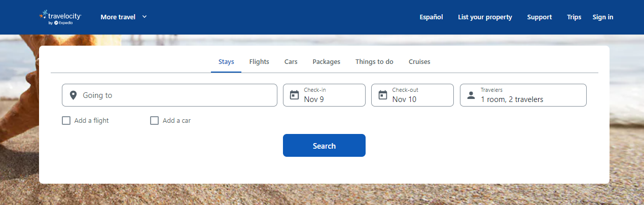The image size is (644, 205).
Task: Switch the language to Español
Action: 432,17
